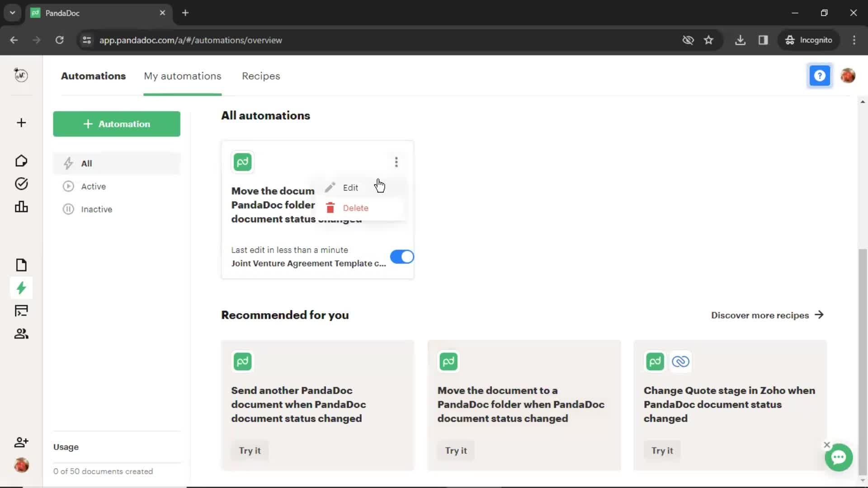Open the templates/list icon in sidebar

[21, 310]
